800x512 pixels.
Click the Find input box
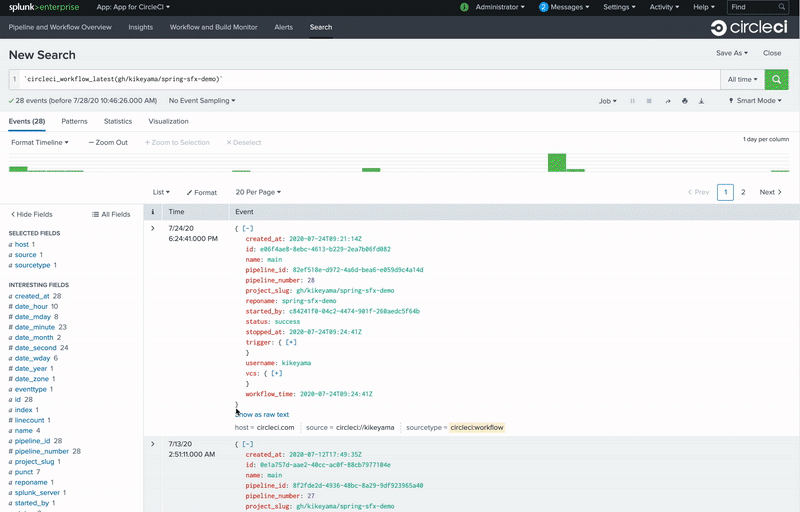[758, 7]
